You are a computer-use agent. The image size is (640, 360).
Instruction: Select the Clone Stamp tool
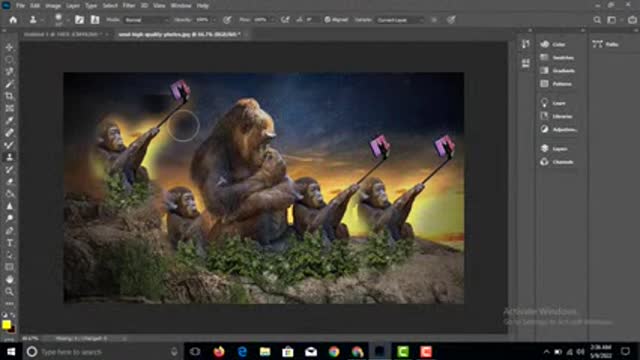(9, 157)
